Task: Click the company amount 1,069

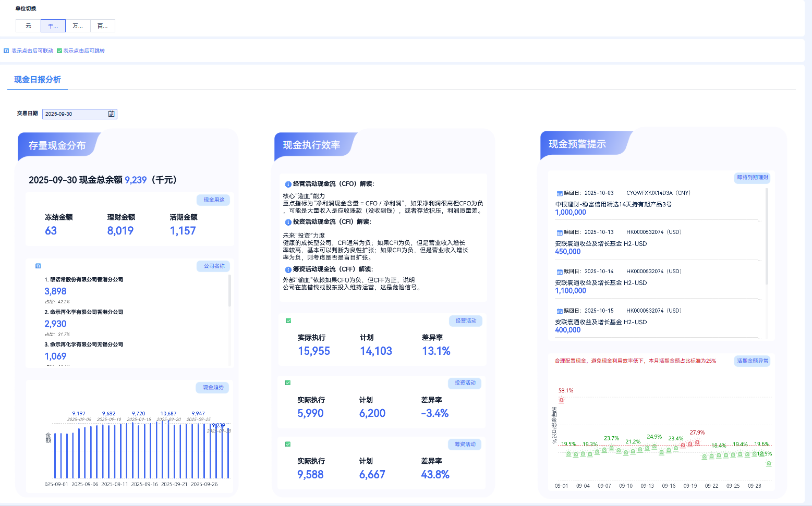Action: (x=55, y=356)
